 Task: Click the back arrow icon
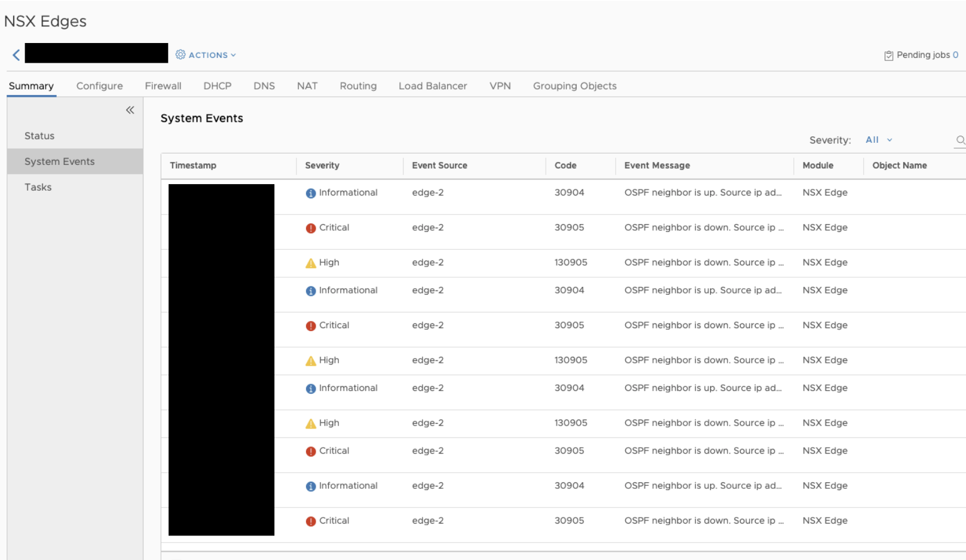point(16,55)
